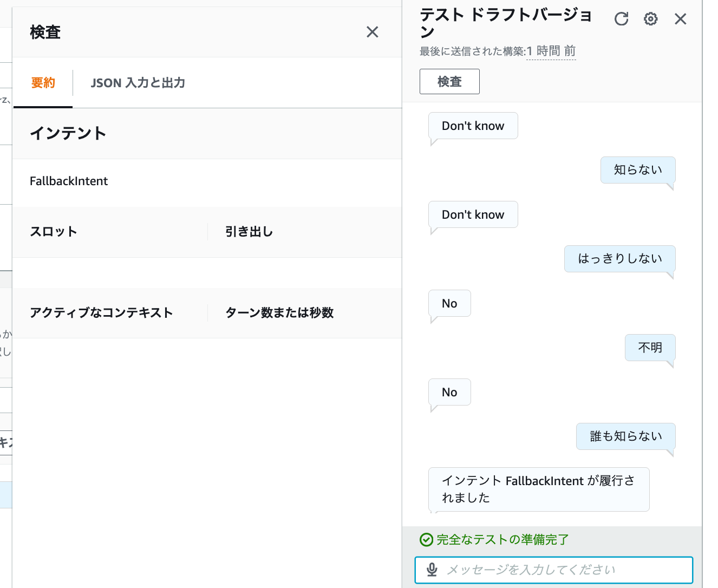This screenshot has width=718, height=588.
Task: Click the 検査 panel title
Action: [x=45, y=32]
